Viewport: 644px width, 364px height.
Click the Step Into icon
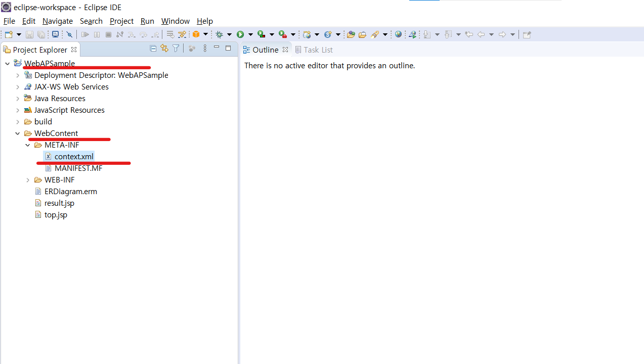131,34
